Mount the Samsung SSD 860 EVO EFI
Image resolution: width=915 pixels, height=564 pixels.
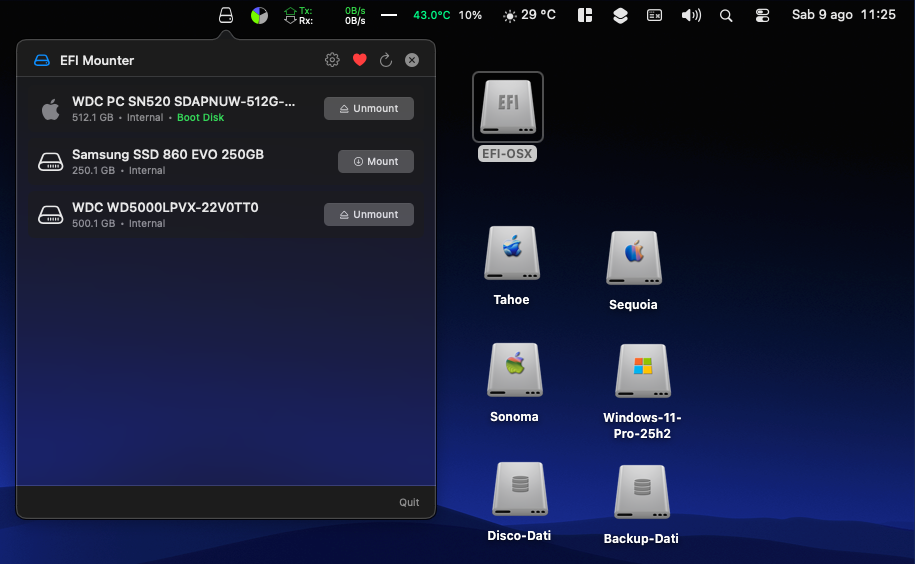click(x=376, y=162)
